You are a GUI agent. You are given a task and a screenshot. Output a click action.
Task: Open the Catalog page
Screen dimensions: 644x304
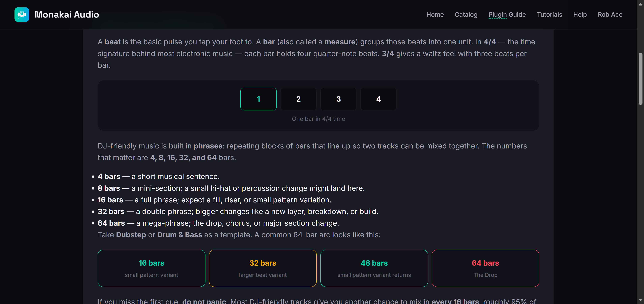coord(466,14)
